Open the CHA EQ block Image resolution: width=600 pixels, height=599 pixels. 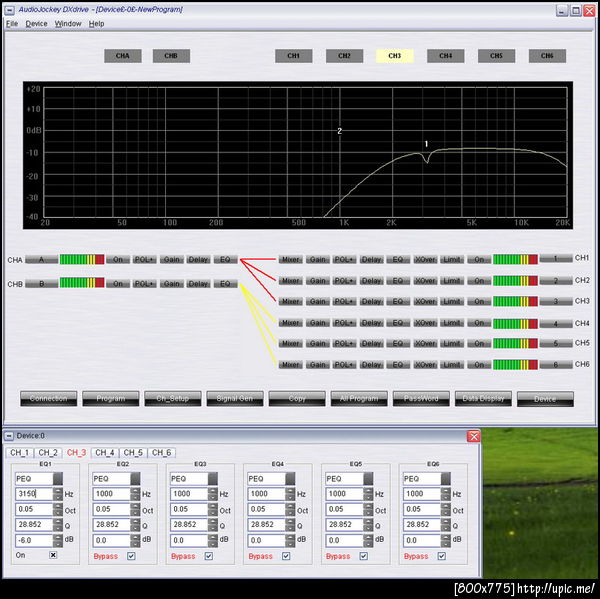pyautogui.click(x=225, y=260)
